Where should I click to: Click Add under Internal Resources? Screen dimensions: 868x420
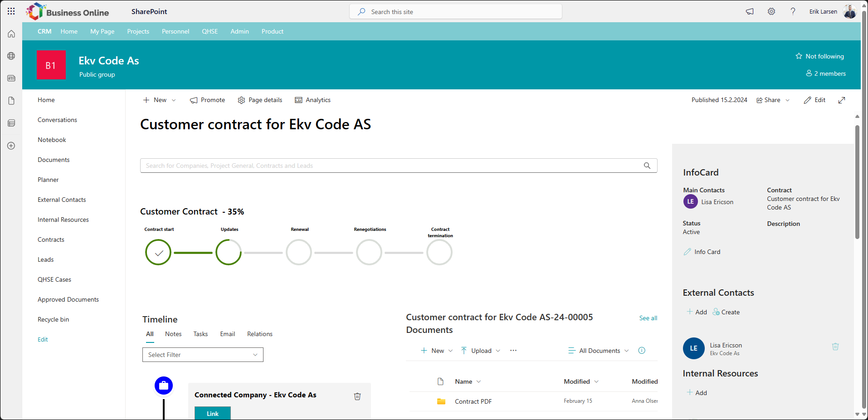click(697, 393)
